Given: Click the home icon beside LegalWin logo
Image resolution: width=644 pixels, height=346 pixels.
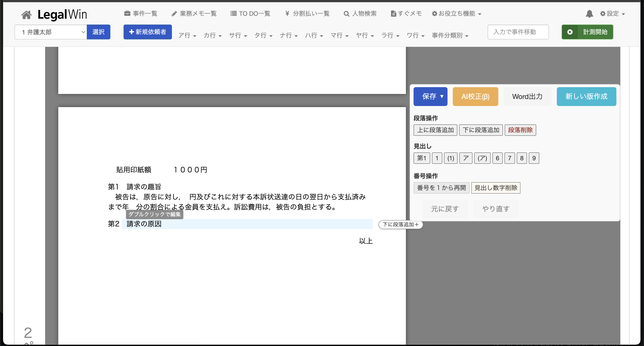Looking at the screenshot, I should tap(26, 14).
